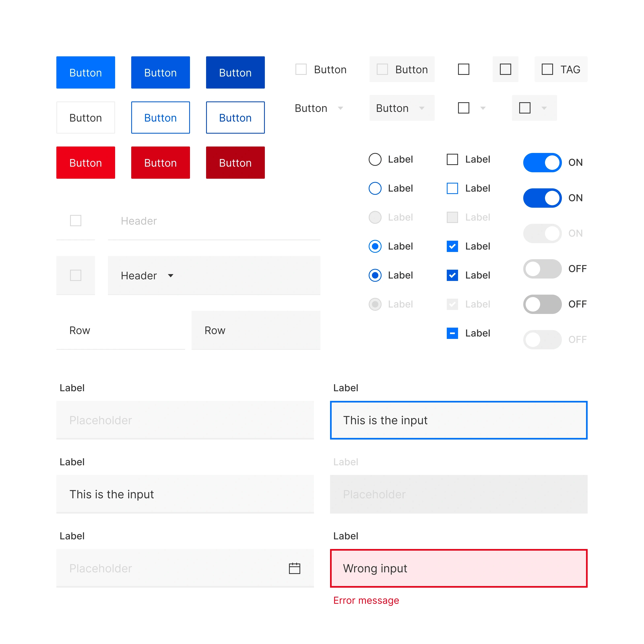Select the first unselected radio Label
Image resolution: width=644 pixels, height=644 pixels.
(375, 159)
